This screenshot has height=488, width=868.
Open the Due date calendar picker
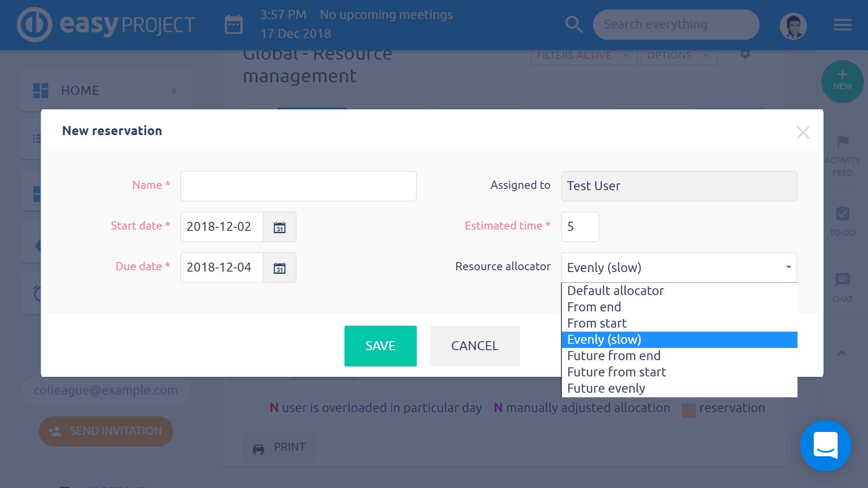pyautogui.click(x=279, y=268)
